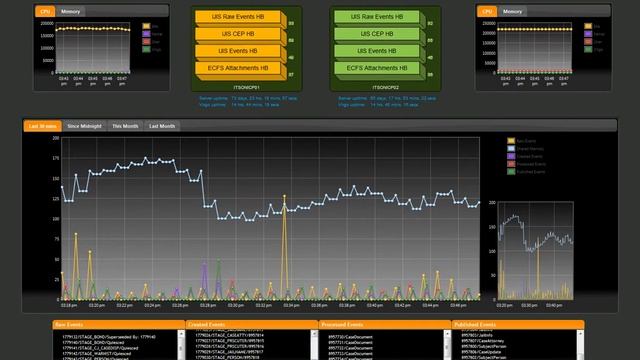This screenshot has width=640, height=360.
Task: Click yellow Raw Events legend swatch in main chart
Action: 511,141
